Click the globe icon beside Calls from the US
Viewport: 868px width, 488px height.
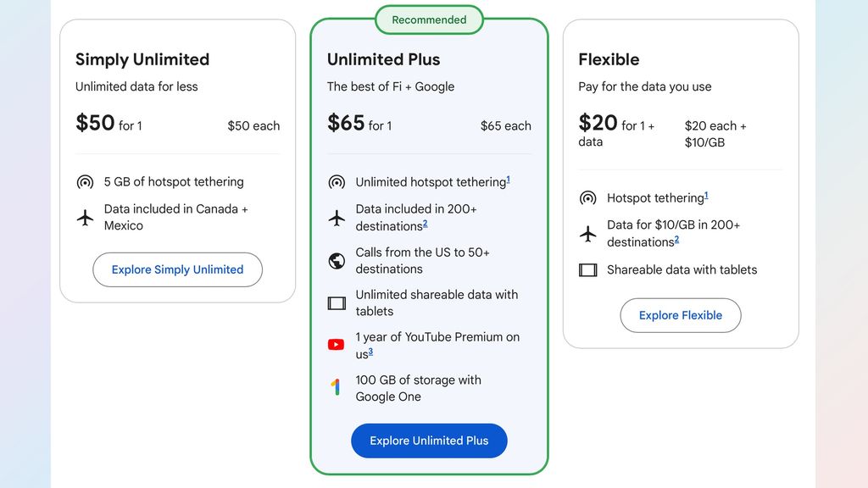click(x=337, y=261)
